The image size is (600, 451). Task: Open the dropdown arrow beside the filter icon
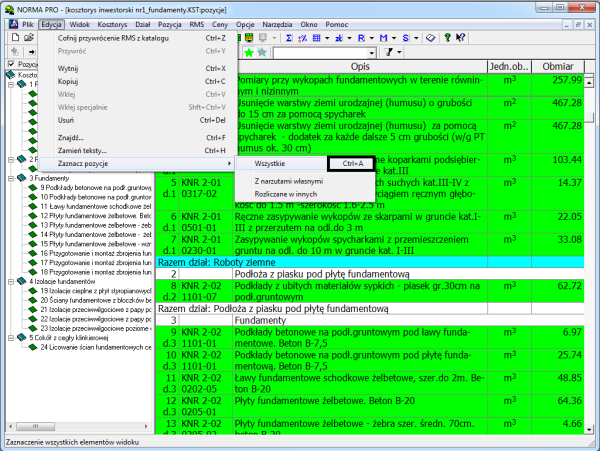point(398,51)
